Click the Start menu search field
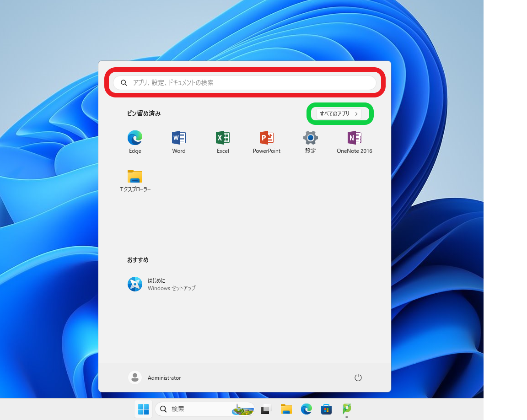This screenshot has width=527, height=420. coord(245,83)
